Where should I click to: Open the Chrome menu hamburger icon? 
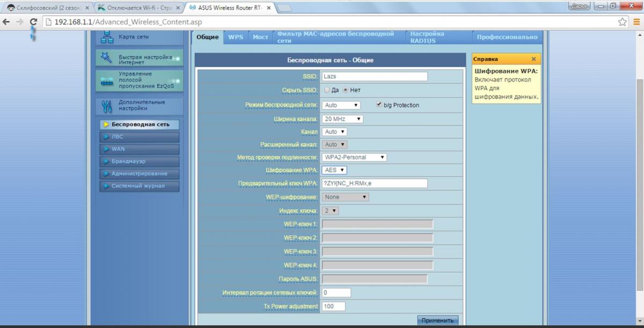636,22
